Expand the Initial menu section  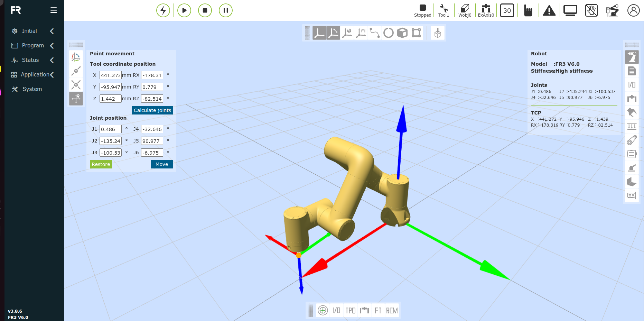coord(29,31)
